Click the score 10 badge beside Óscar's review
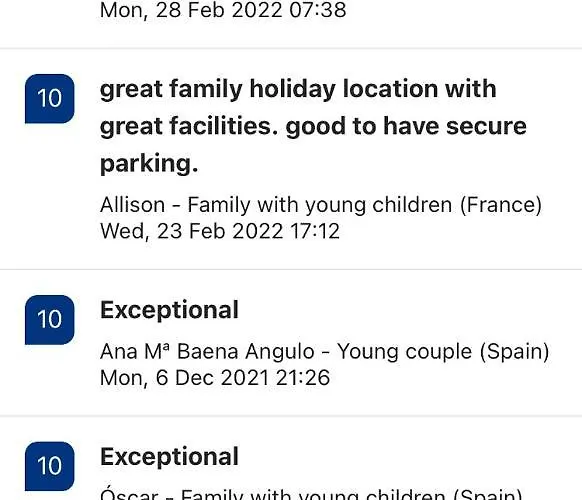Screen dimensions: 582x500 (x=50, y=466)
